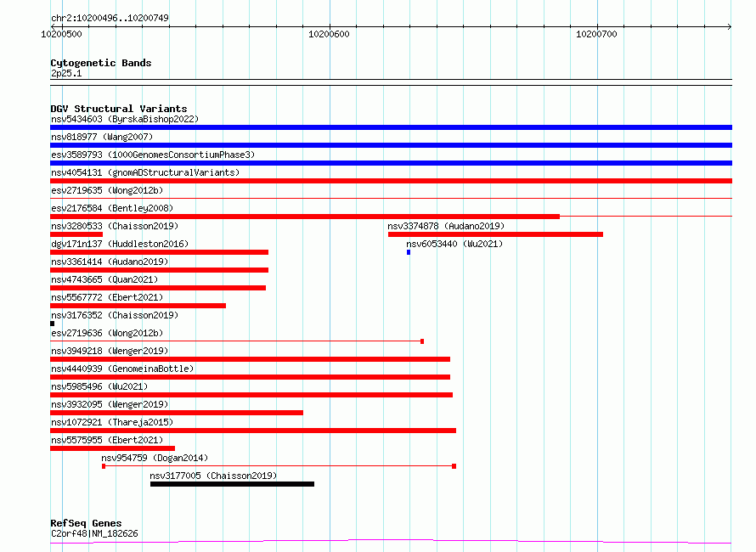Click the black nsv3177005 variant bar
The image size is (756, 552).
tap(232, 484)
